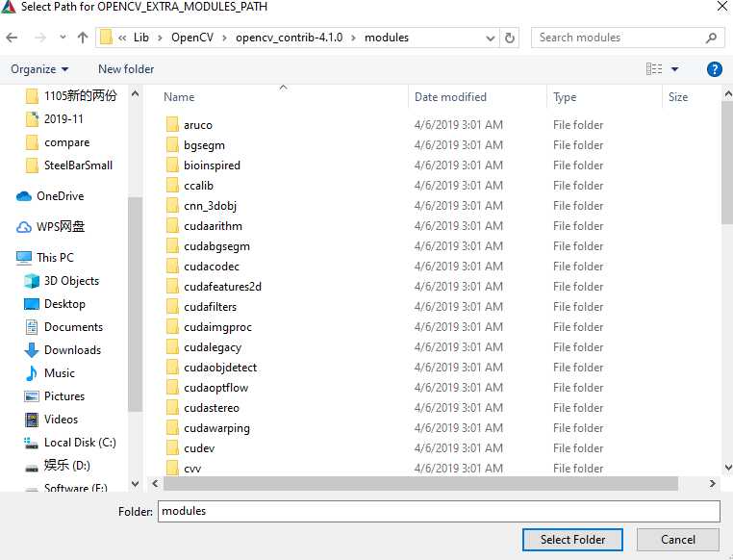
Task: Select the ccalib folder icon
Action: coord(172,185)
